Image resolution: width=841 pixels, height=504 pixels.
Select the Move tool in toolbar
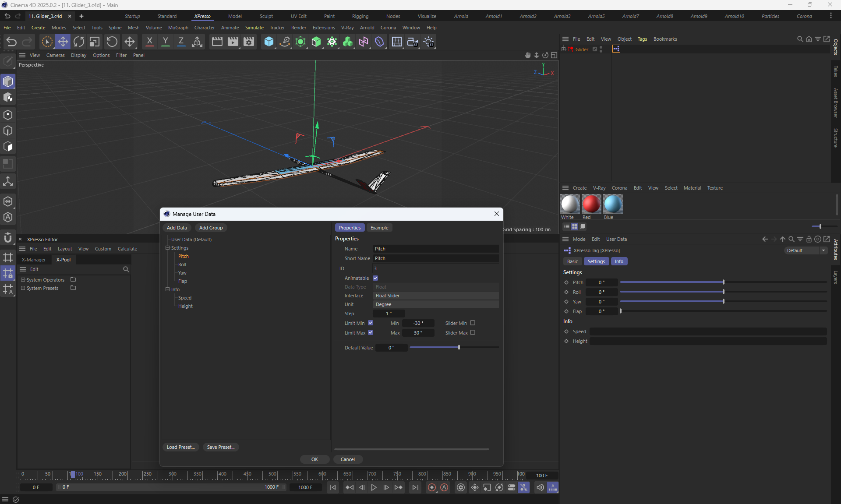pos(63,42)
